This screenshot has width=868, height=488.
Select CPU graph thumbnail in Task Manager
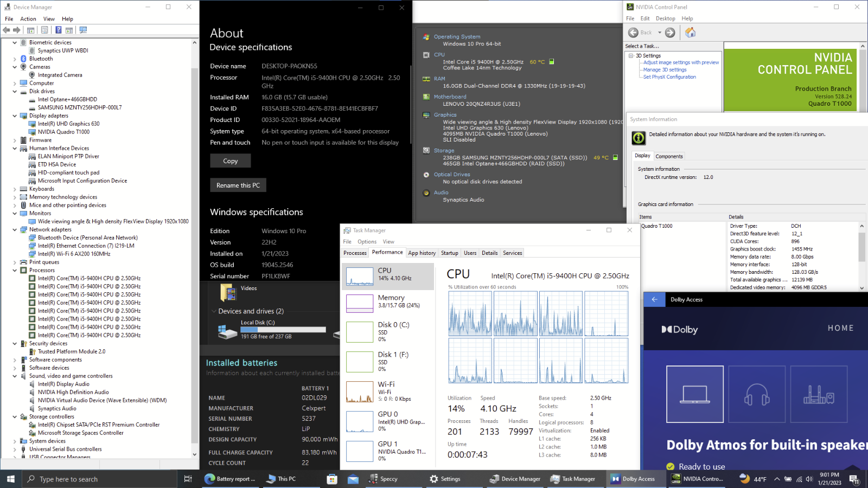click(360, 277)
